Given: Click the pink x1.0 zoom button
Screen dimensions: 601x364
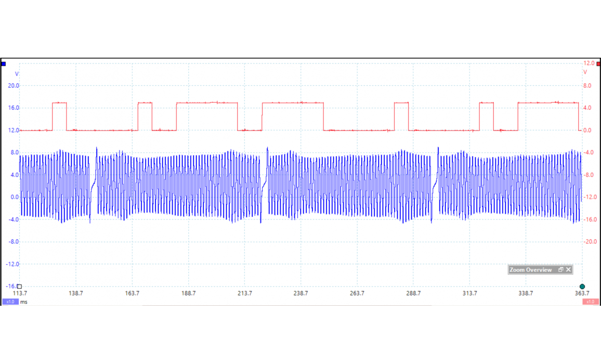Looking at the screenshot, I should [590, 302].
